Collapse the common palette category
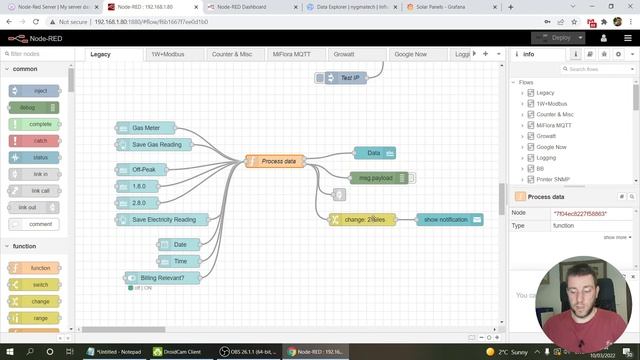 (7, 69)
